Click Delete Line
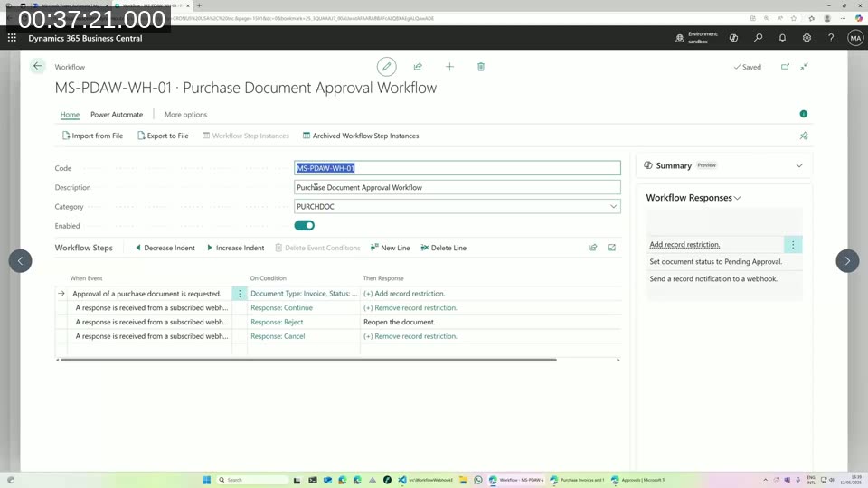 (443, 248)
